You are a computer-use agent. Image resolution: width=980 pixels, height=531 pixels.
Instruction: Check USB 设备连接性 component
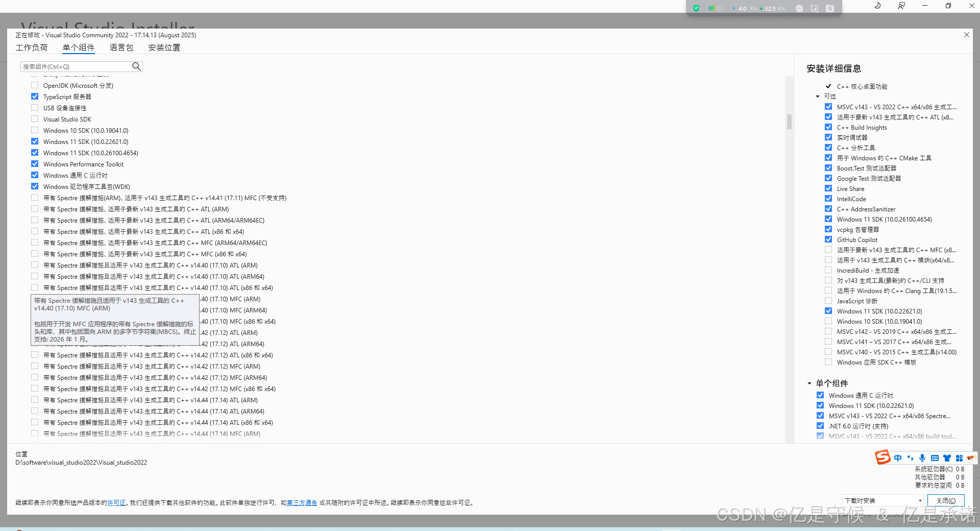pos(35,108)
